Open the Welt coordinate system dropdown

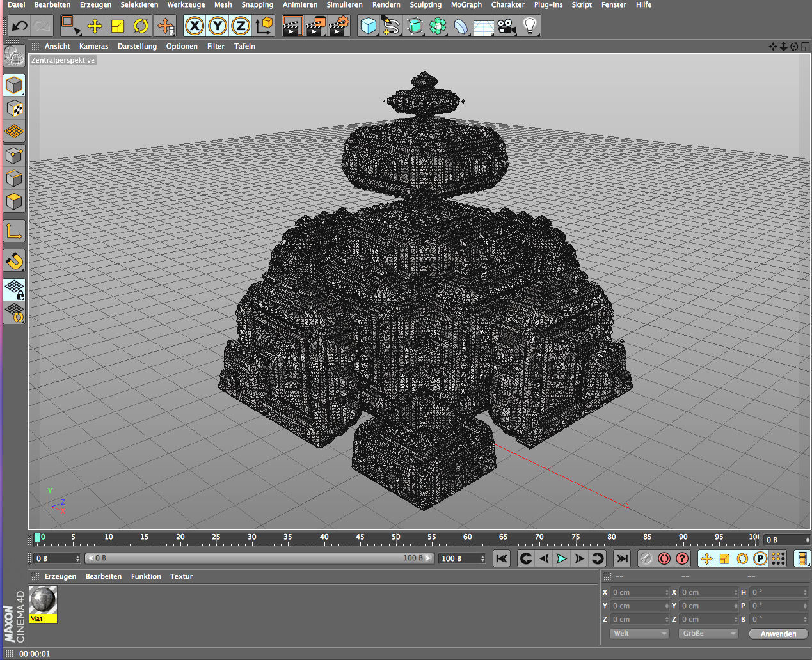coord(639,633)
